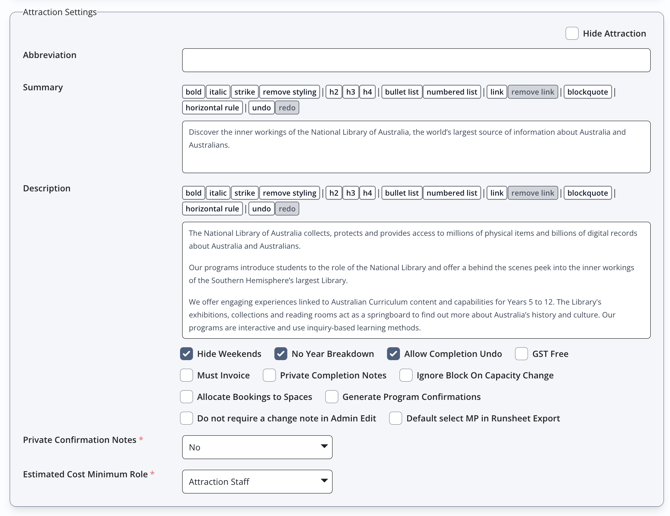Uncheck the Hide Weekends option

[187, 353]
